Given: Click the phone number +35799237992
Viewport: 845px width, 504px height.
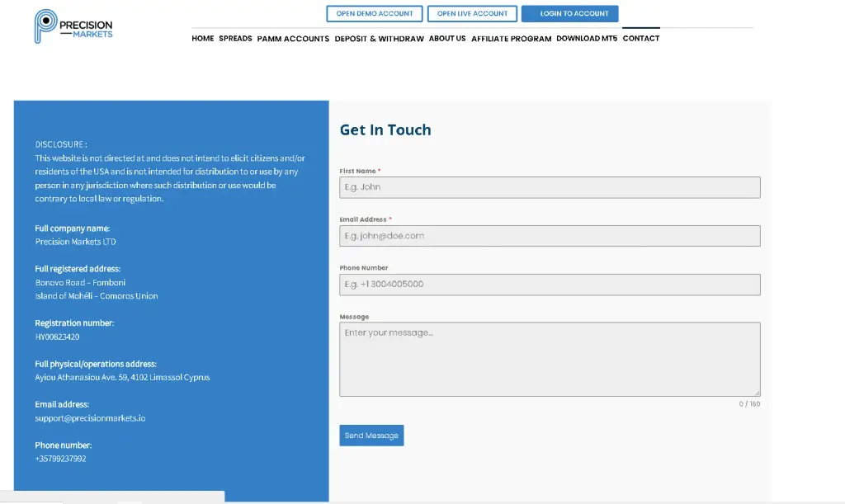Looking at the screenshot, I should click(x=60, y=459).
